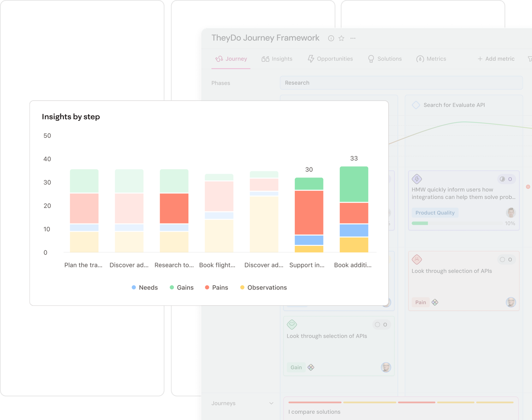Go to the Opportunities tab
This screenshot has width=532, height=420.
click(x=330, y=59)
